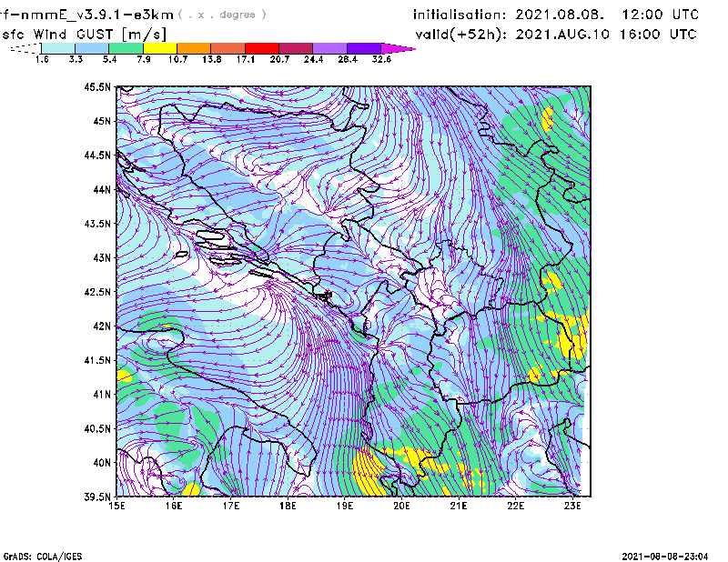The height and width of the screenshot is (562, 728).
Task: Click the 39.5N latitude label
Action: [98, 497]
